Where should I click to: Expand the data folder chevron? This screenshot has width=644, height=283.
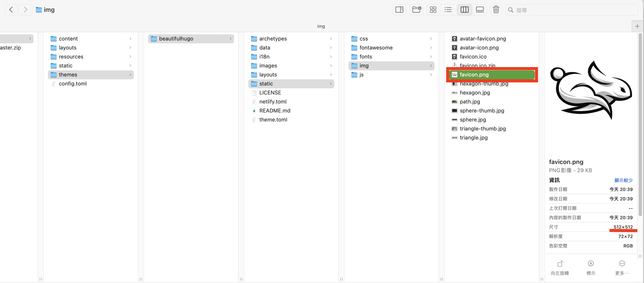click(x=331, y=48)
